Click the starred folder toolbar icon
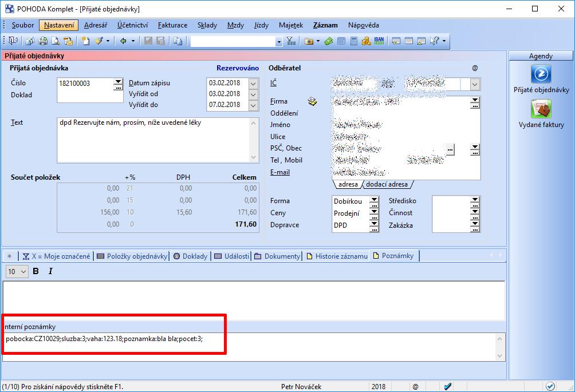Image resolution: width=575 pixels, height=392 pixels. tap(309, 41)
